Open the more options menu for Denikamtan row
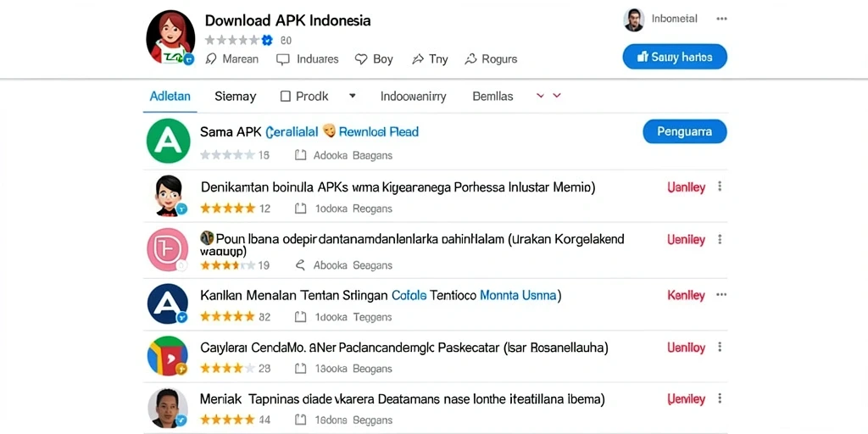 (720, 186)
